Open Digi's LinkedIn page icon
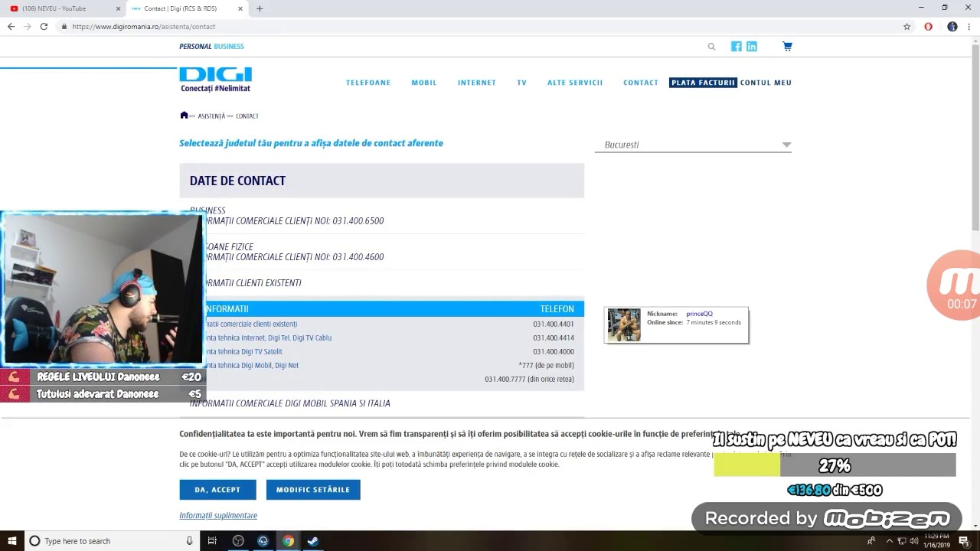The width and height of the screenshot is (980, 551). tap(752, 47)
